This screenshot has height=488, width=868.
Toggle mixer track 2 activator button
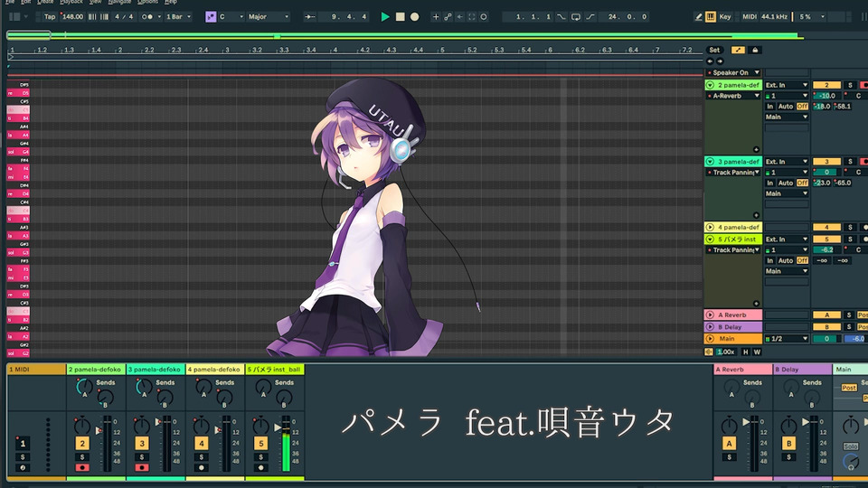point(82,443)
